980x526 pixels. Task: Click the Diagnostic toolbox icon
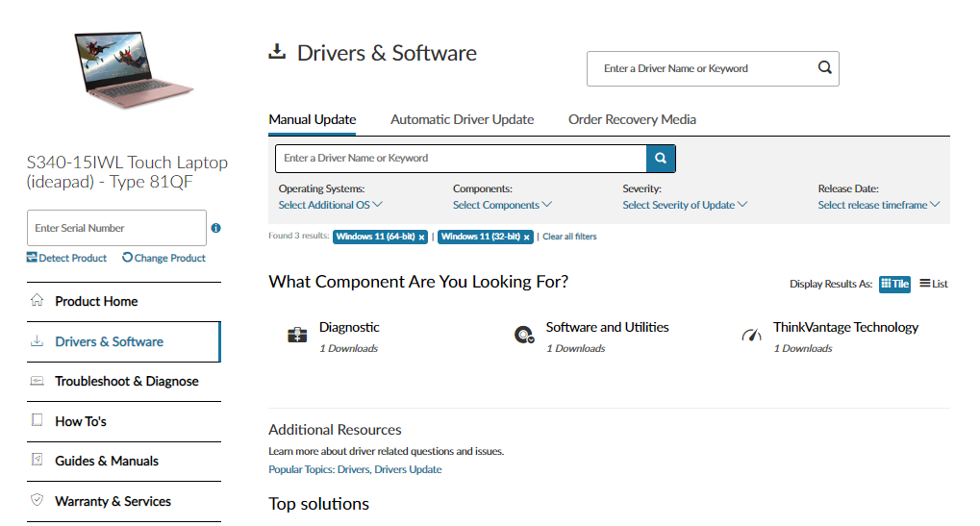(297, 335)
